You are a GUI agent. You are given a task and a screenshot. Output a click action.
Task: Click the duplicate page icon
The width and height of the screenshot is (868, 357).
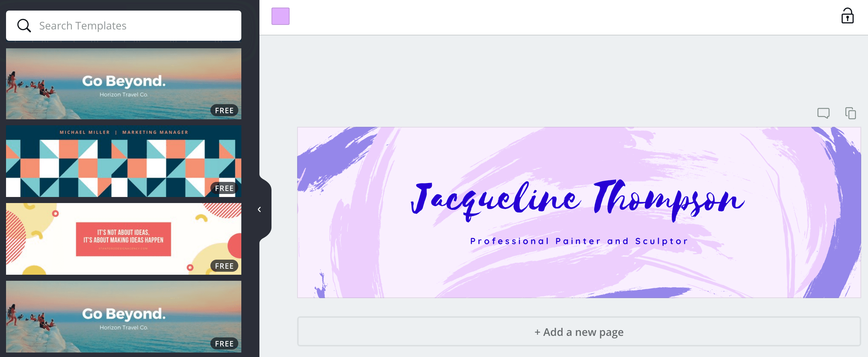(x=851, y=113)
